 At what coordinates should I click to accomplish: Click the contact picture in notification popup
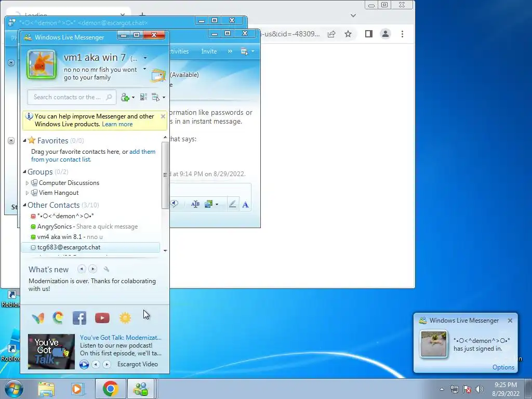tap(434, 344)
